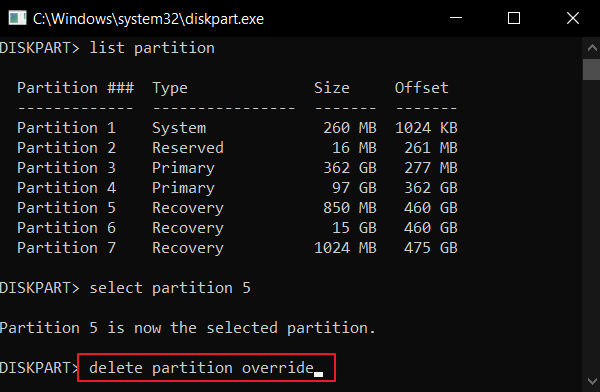Click the 'System' type entry
The height and width of the screenshot is (392, 600).
pos(179,128)
